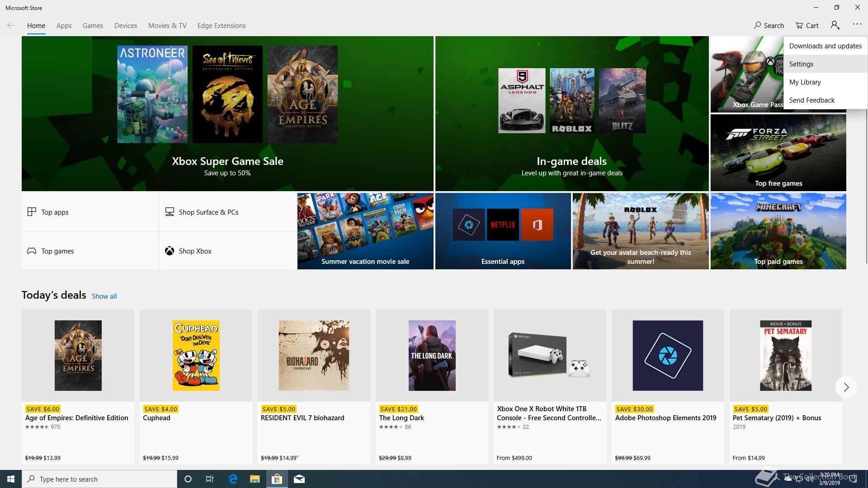Click the Type here to search box

pyautogui.click(x=99, y=479)
